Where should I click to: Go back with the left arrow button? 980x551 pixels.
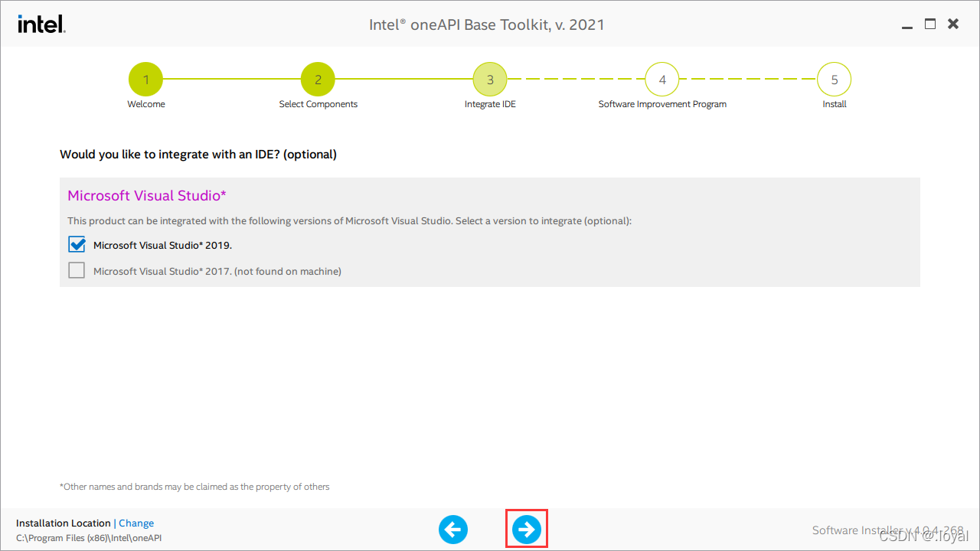453,529
